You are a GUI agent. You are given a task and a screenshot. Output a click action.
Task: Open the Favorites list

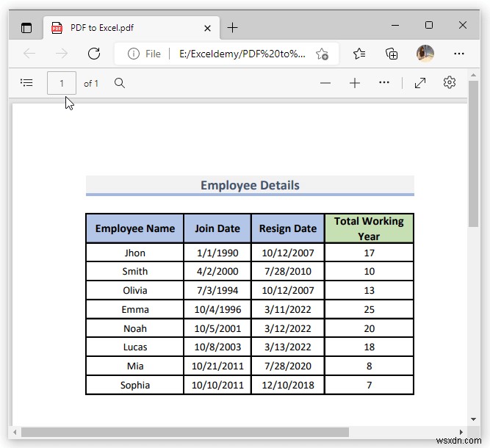(x=359, y=54)
